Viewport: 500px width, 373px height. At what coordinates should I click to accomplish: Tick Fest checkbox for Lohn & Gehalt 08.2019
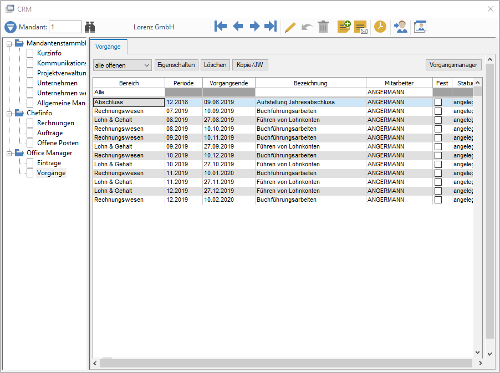(x=438, y=120)
